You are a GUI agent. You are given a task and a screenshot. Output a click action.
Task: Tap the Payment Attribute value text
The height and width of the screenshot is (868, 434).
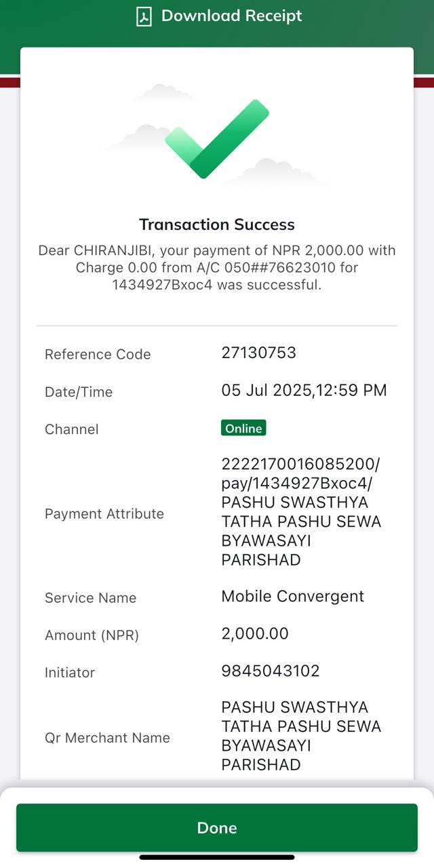point(301,512)
